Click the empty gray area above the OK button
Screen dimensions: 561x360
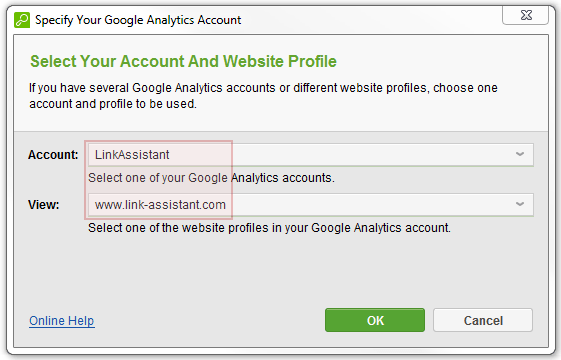(x=375, y=272)
